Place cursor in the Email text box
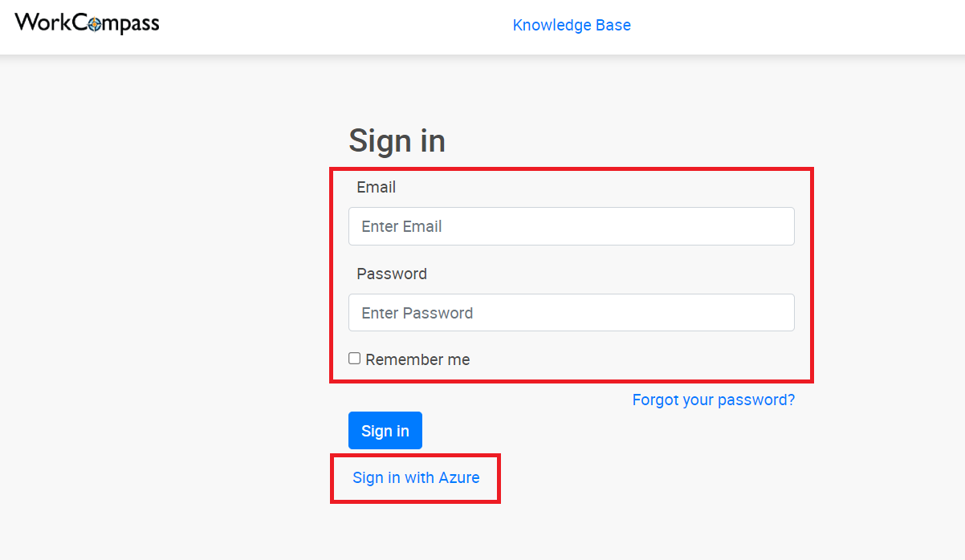 (571, 226)
